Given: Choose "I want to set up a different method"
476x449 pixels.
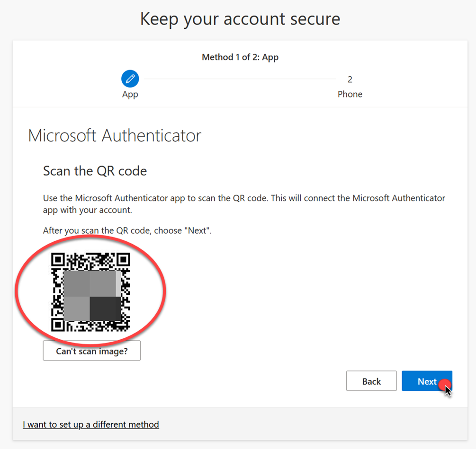Looking at the screenshot, I should click(91, 424).
